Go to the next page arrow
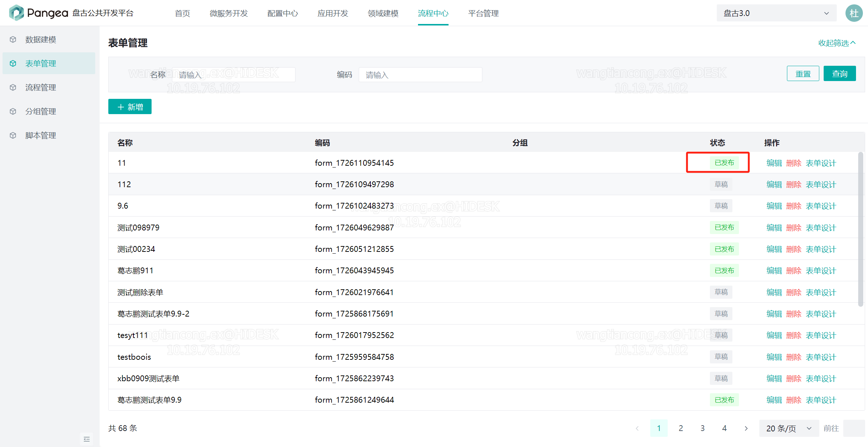 click(x=746, y=428)
